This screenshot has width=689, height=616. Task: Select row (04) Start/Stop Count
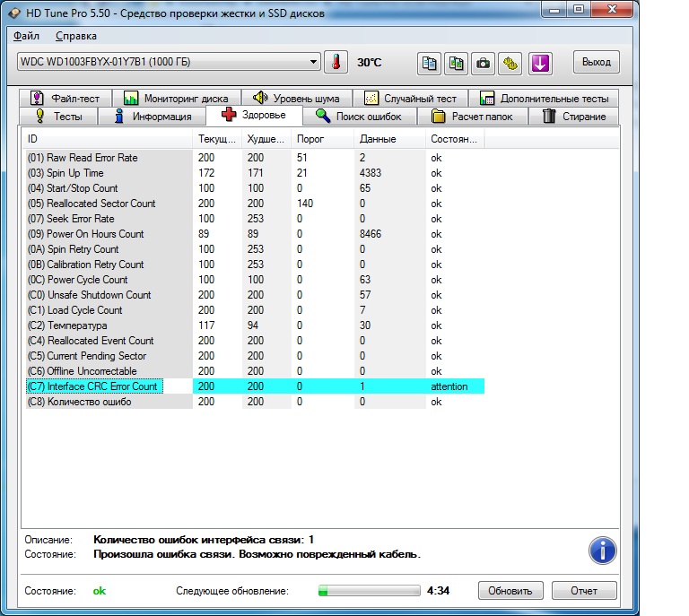(x=255, y=188)
